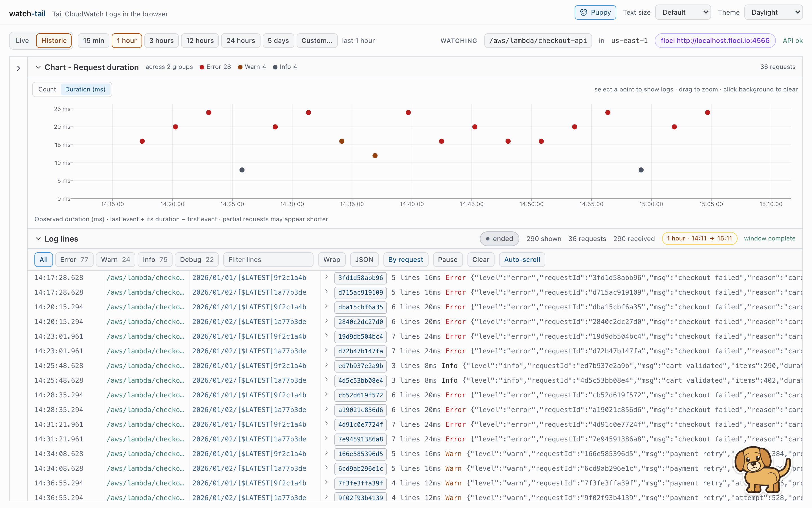Collapse the Log lines section
This screenshot has height=508, width=812.
38,239
